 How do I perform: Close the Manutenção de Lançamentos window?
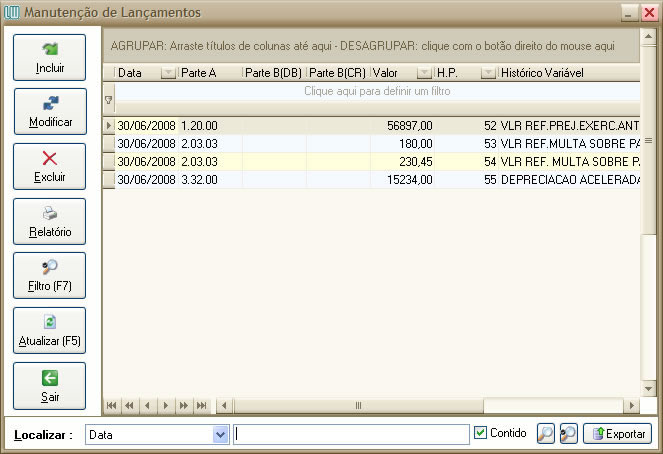point(648,13)
